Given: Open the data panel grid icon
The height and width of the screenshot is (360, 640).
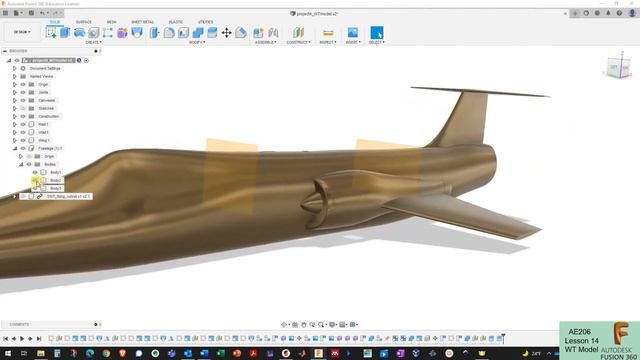Looking at the screenshot, I should pos(5,13).
